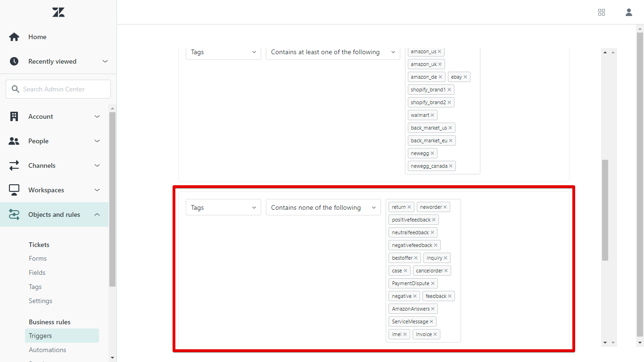
Task: Remove the newegg tag
Action: [x=432, y=153]
